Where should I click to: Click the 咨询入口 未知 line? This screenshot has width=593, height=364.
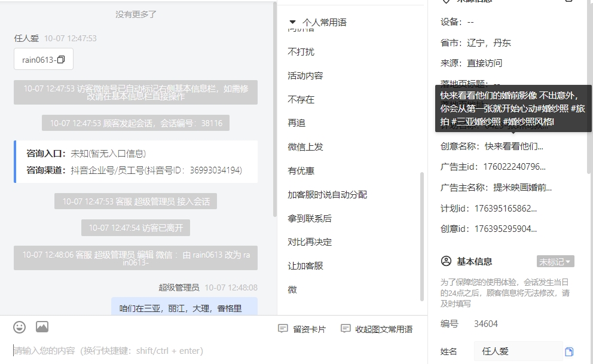pyautogui.click(x=86, y=154)
